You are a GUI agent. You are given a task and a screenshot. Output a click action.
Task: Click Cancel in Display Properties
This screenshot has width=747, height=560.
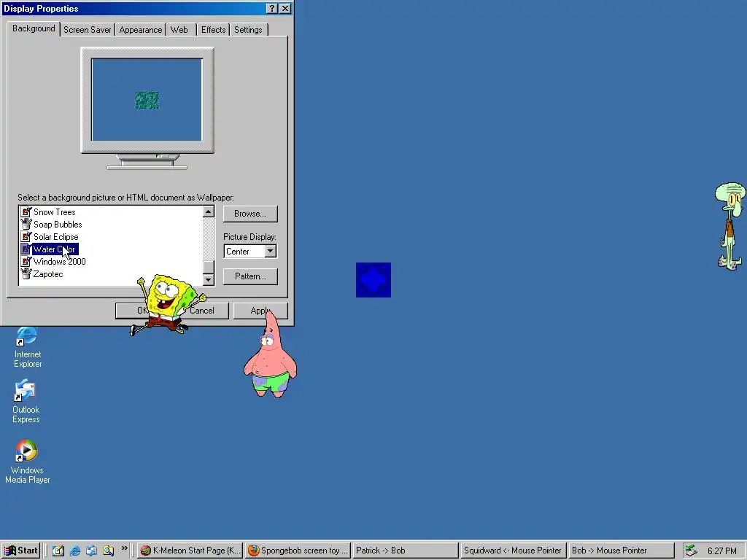pyautogui.click(x=201, y=311)
